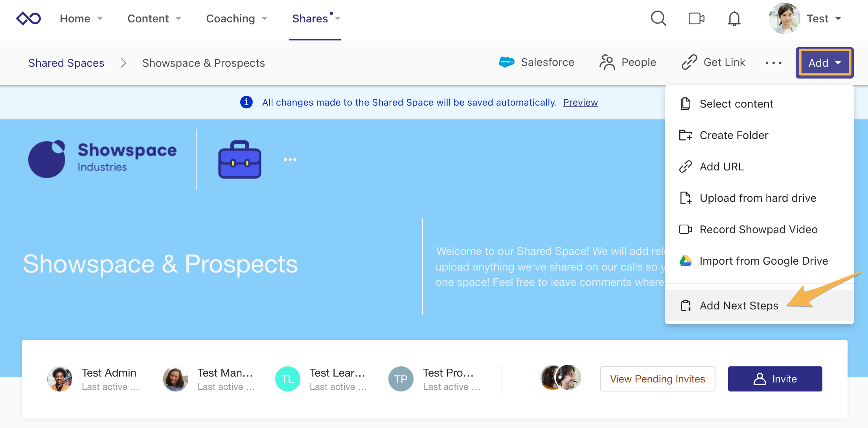The width and height of the screenshot is (868, 428).
Task: Open more options with the ellipsis next to Get Link
Action: (x=773, y=62)
